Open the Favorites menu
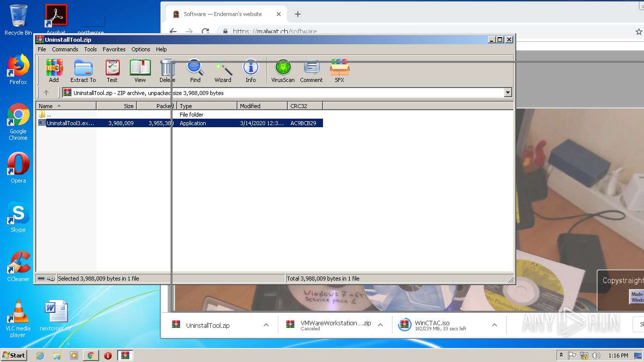The width and height of the screenshot is (644, 362). click(114, 49)
